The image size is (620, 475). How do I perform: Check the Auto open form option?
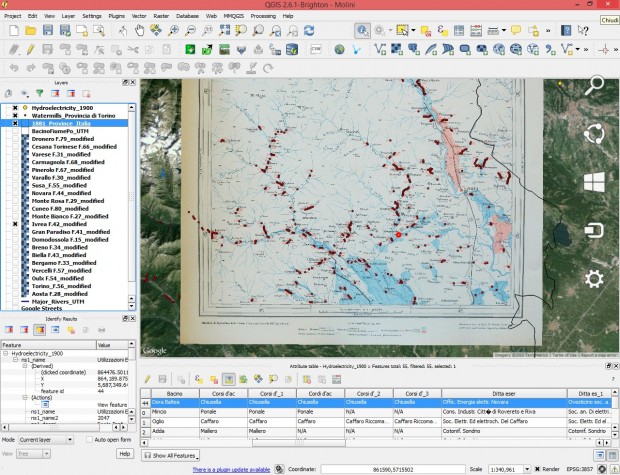[x=89, y=439]
